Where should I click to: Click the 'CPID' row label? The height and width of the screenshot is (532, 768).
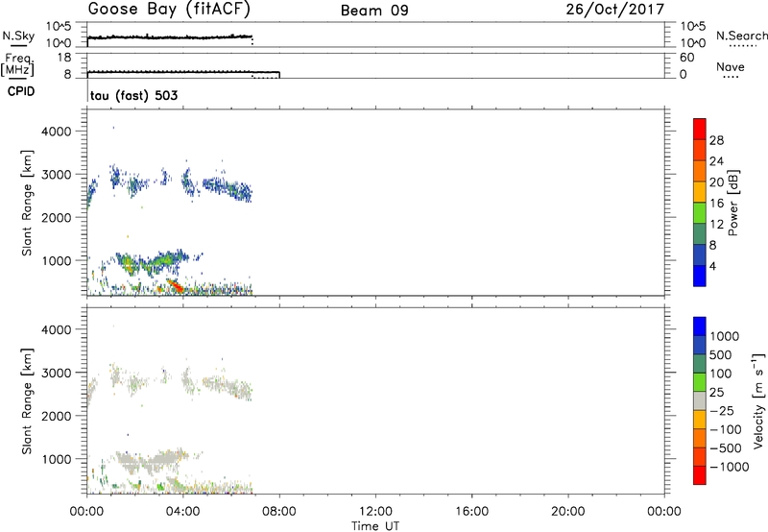point(21,91)
